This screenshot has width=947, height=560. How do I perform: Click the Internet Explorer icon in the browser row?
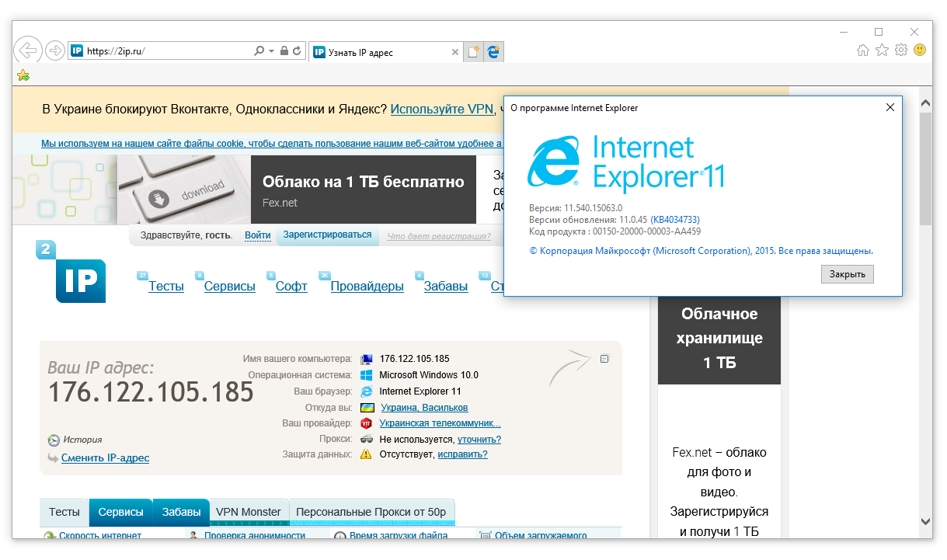pyautogui.click(x=367, y=391)
